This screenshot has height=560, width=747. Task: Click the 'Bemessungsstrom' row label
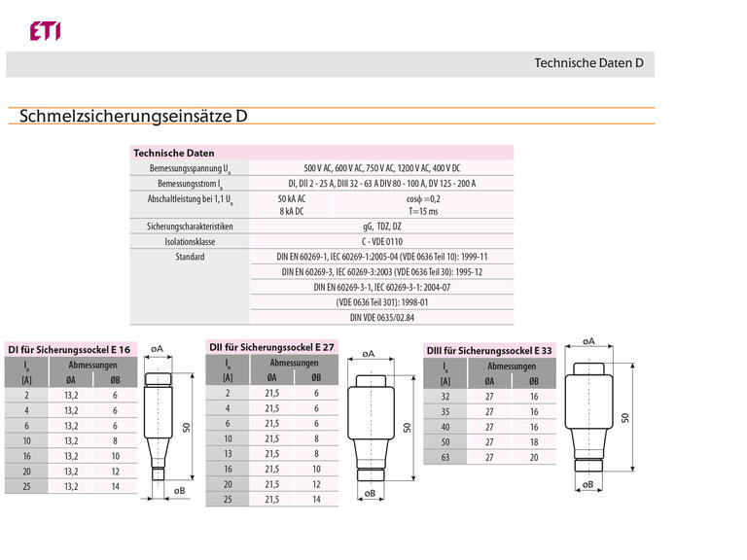point(191,183)
